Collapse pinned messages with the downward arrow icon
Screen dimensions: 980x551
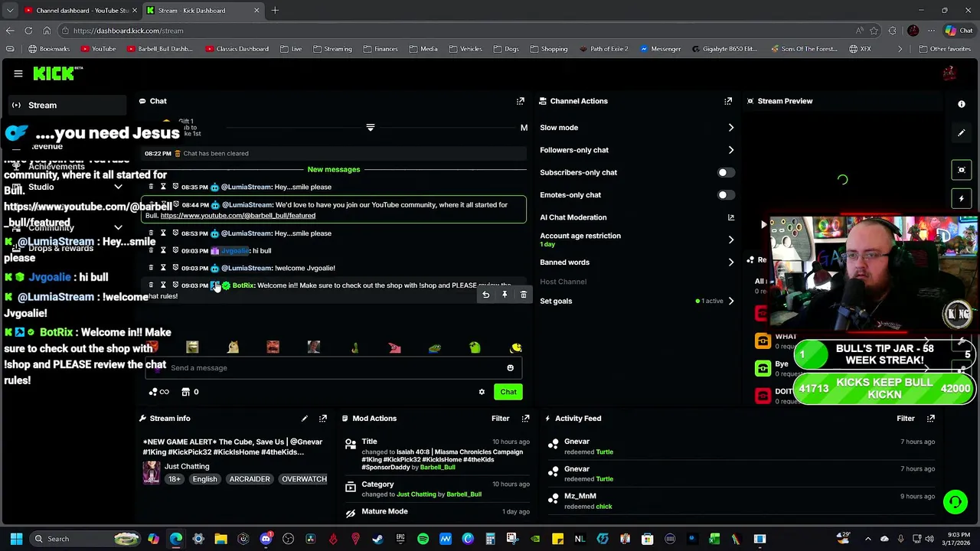(371, 128)
